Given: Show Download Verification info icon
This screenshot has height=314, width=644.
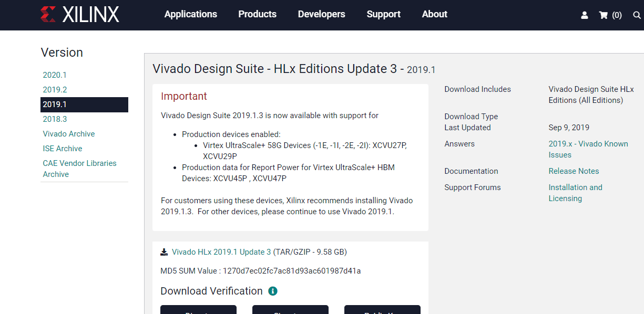Looking at the screenshot, I should [272, 291].
